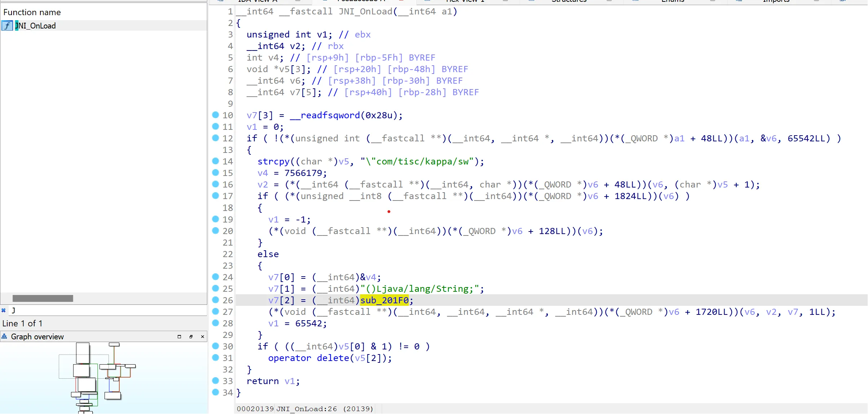Switch to the Enums tab
Image resolution: width=868 pixels, height=414 pixels.
click(x=673, y=1)
